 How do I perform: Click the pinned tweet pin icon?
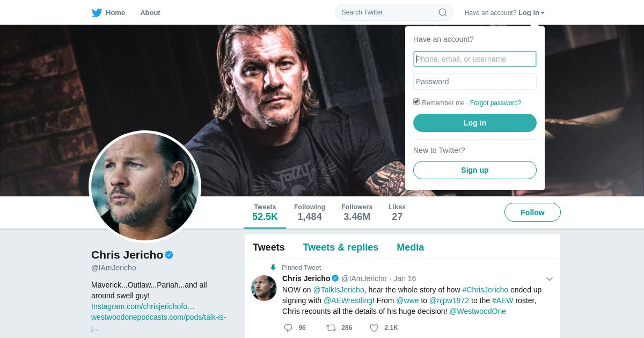273,268
